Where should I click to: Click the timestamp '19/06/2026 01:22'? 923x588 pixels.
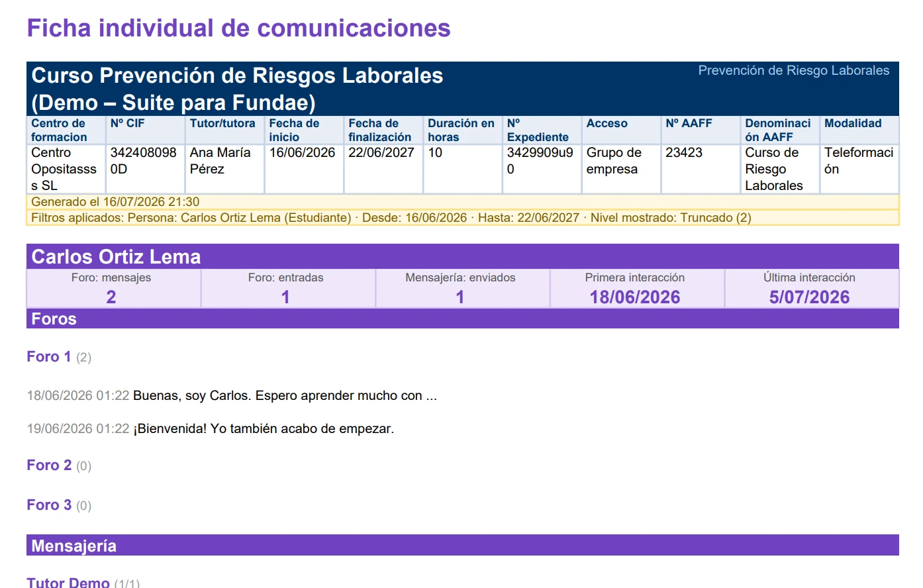pos(78,428)
